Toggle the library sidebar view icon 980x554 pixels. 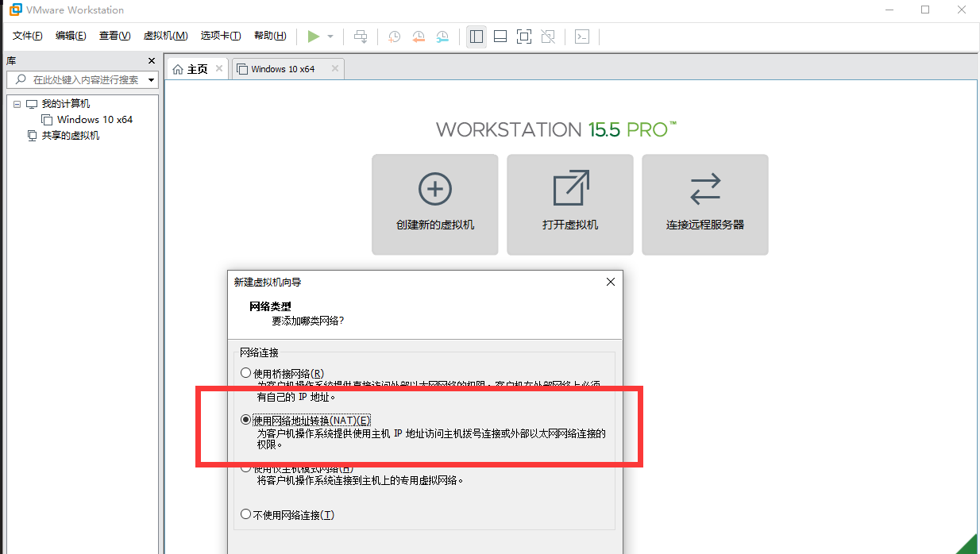476,37
